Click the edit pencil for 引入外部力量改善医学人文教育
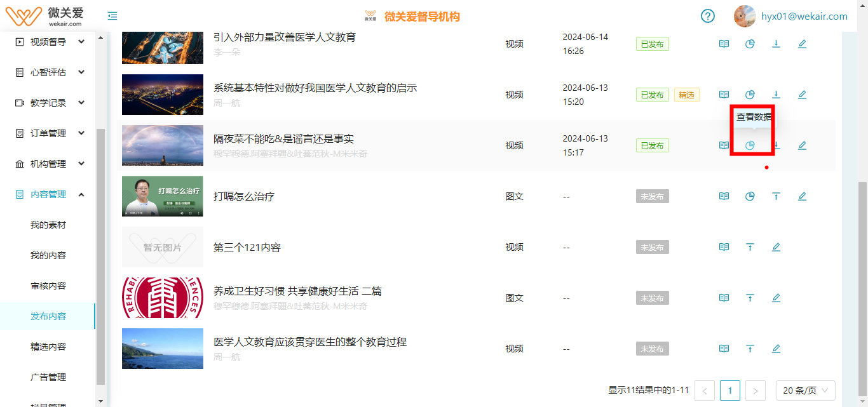 (802, 44)
